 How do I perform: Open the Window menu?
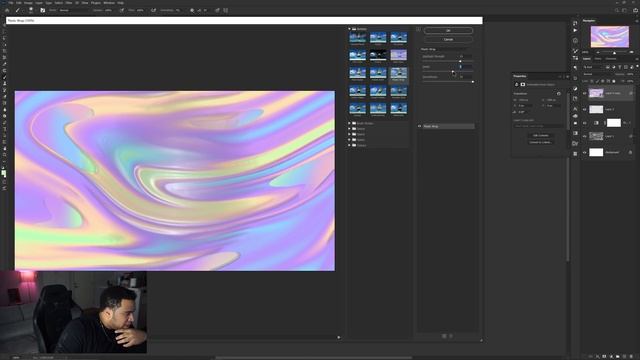pos(109,3)
